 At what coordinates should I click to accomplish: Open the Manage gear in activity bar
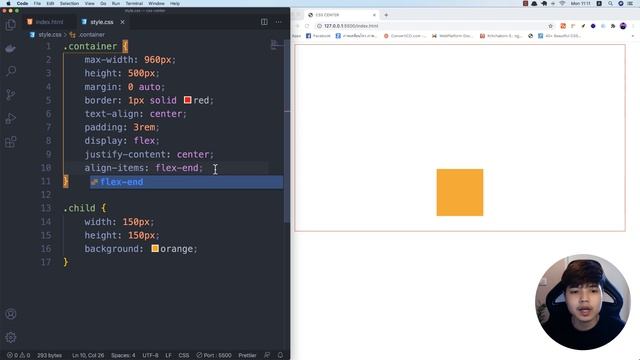coord(11,337)
